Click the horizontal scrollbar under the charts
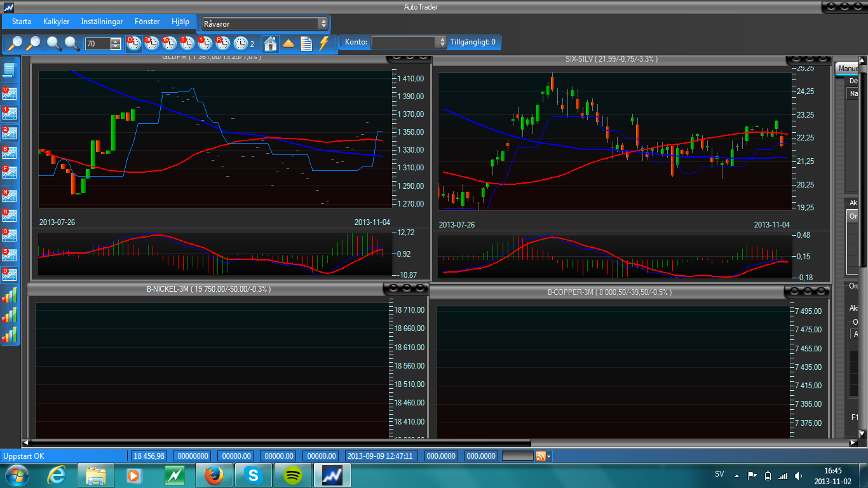 pyautogui.click(x=280, y=442)
